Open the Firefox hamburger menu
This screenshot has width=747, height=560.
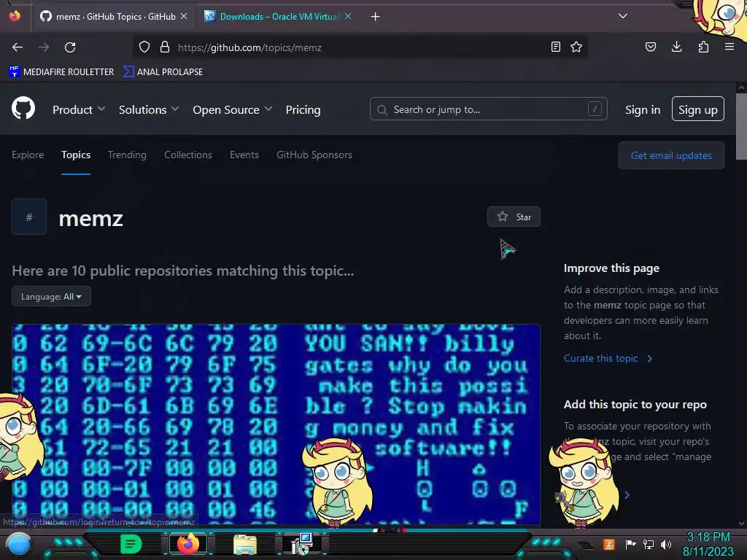click(729, 47)
